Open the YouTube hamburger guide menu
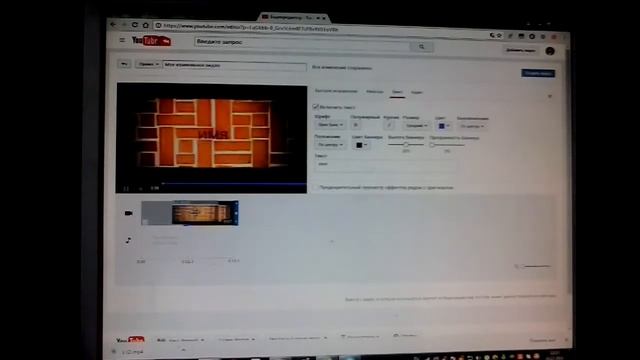This screenshot has width=640, height=360. coord(122,40)
